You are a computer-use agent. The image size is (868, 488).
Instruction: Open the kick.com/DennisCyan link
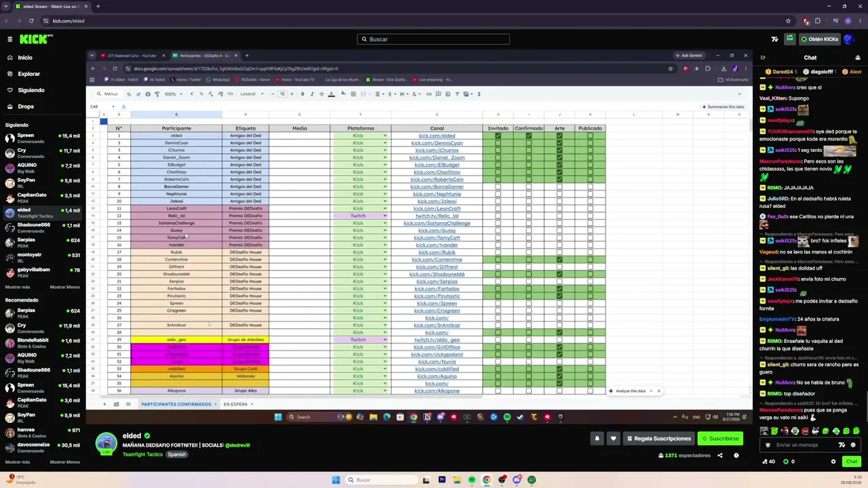click(x=437, y=143)
